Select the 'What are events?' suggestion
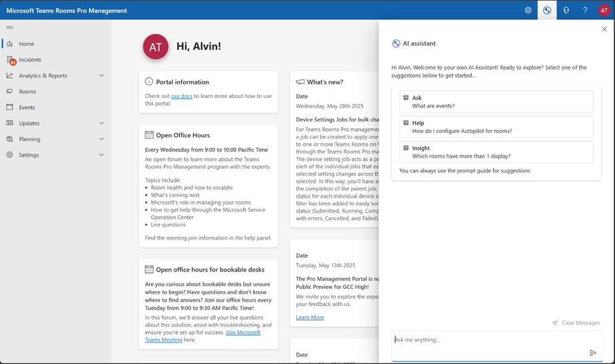 coord(496,102)
